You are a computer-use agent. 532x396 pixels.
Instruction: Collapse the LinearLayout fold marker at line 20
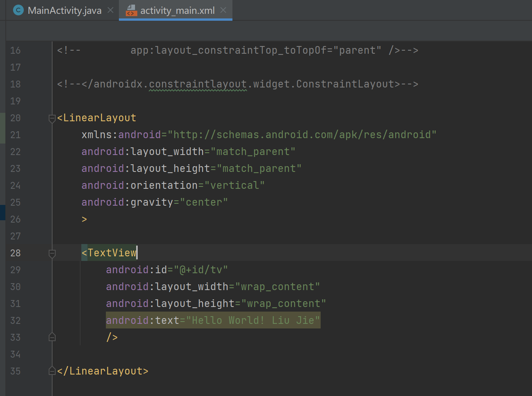52,119
